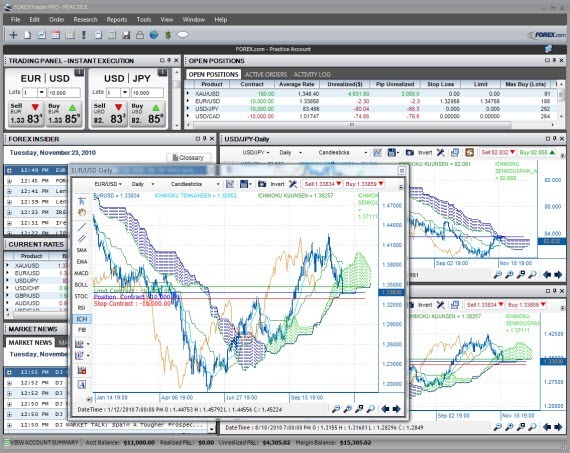Image resolution: width=570 pixels, height=453 pixels.
Task: Open USD/JPY Lots dropdown in trading panel
Action: [x=125, y=92]
